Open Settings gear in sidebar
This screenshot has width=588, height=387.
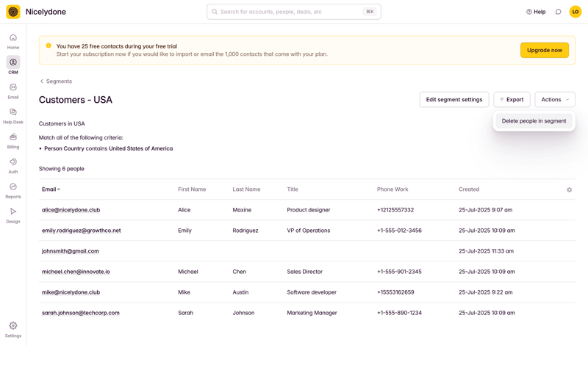tap(13, 325)
